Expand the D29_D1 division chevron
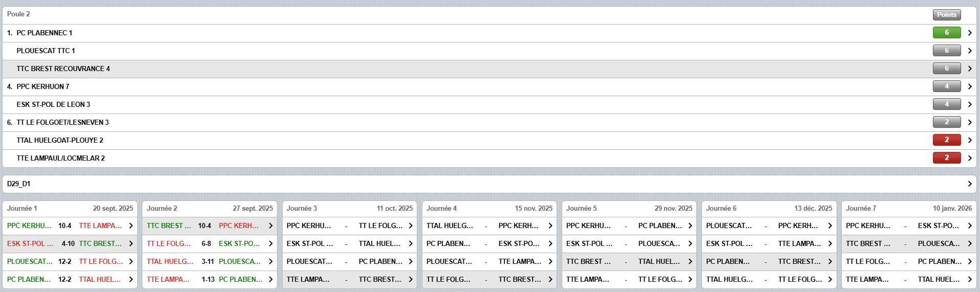This screenshot has width=980, height=292. click(969, 184)
